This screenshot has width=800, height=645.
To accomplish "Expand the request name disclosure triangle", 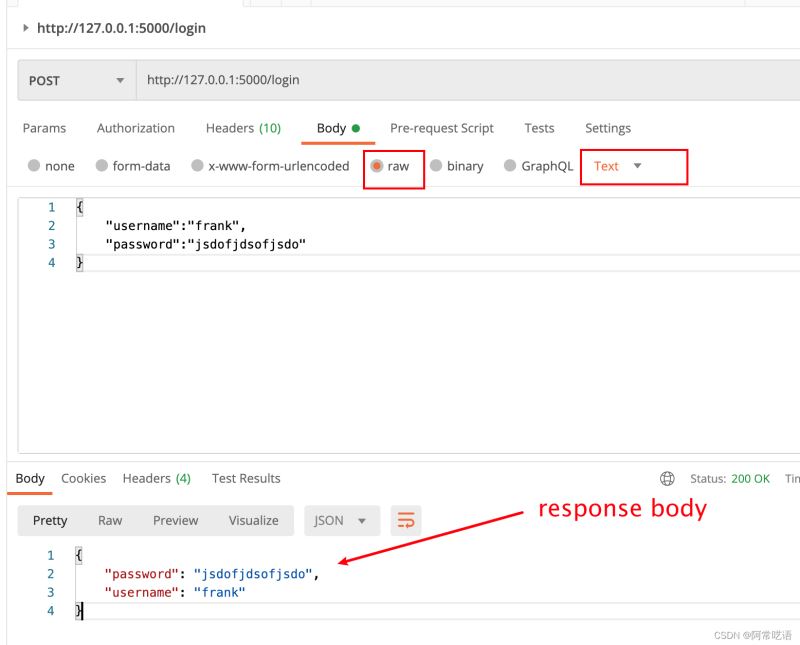I will tap(25, 28).
